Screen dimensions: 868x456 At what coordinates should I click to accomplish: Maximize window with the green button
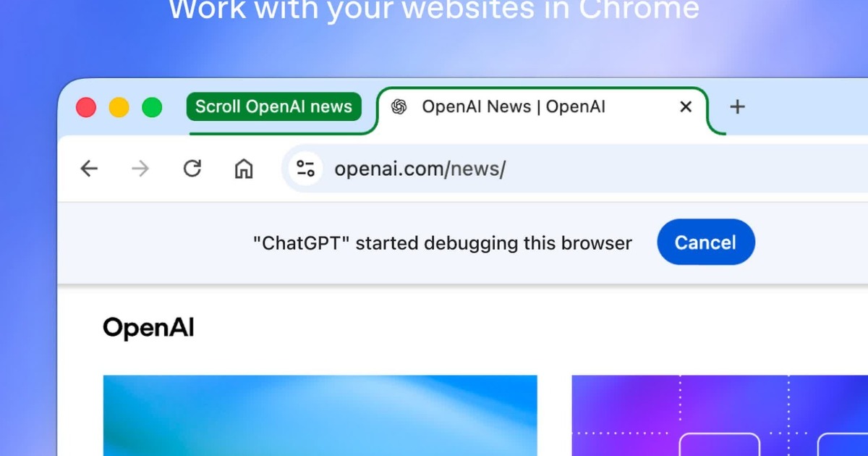tap(152, 108)
